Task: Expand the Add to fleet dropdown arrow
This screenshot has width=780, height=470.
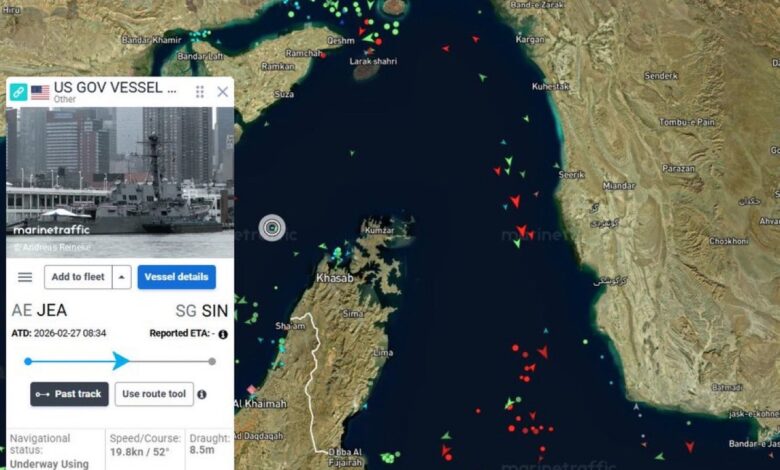Action: pyautogui.click(x=121, y=277)
